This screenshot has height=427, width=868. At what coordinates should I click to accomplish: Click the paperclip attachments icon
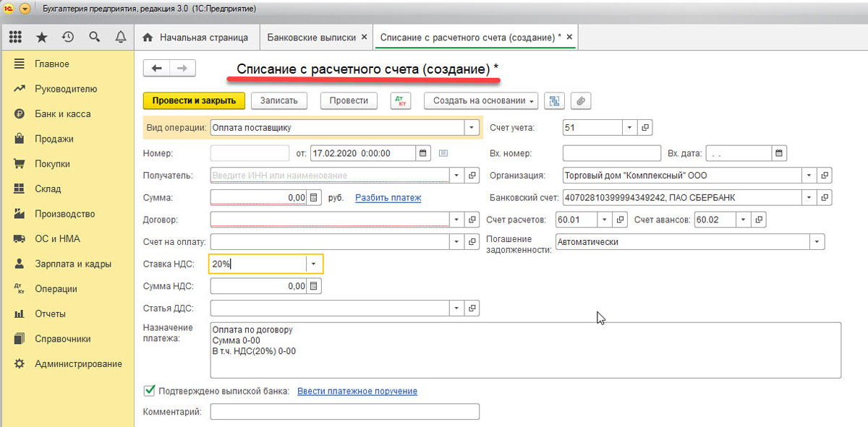tap(580, 101)
